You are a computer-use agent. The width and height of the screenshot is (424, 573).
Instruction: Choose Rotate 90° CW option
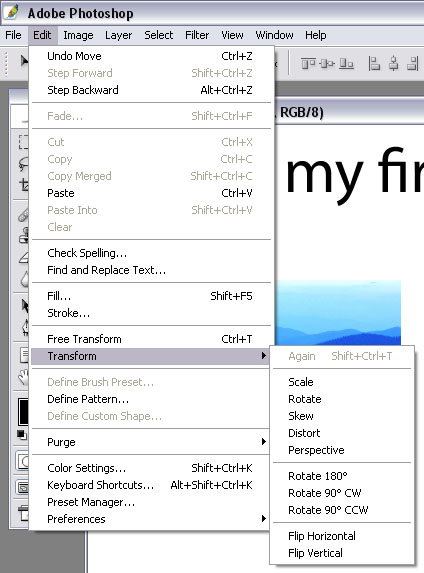point(325,493)
